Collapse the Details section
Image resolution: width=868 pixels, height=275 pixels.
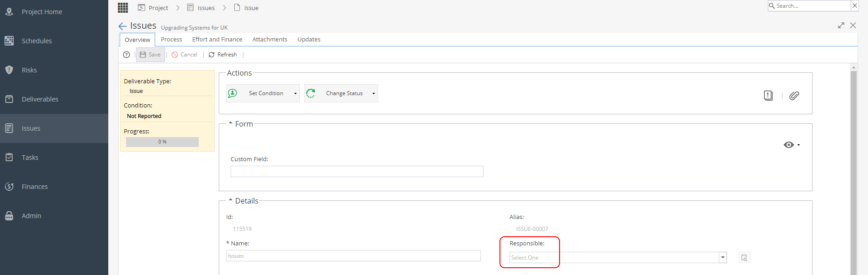coord(231,200)
